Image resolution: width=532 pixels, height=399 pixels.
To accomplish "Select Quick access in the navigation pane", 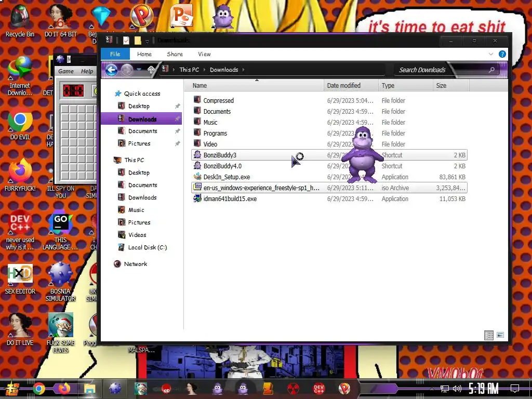I will 142,94.
